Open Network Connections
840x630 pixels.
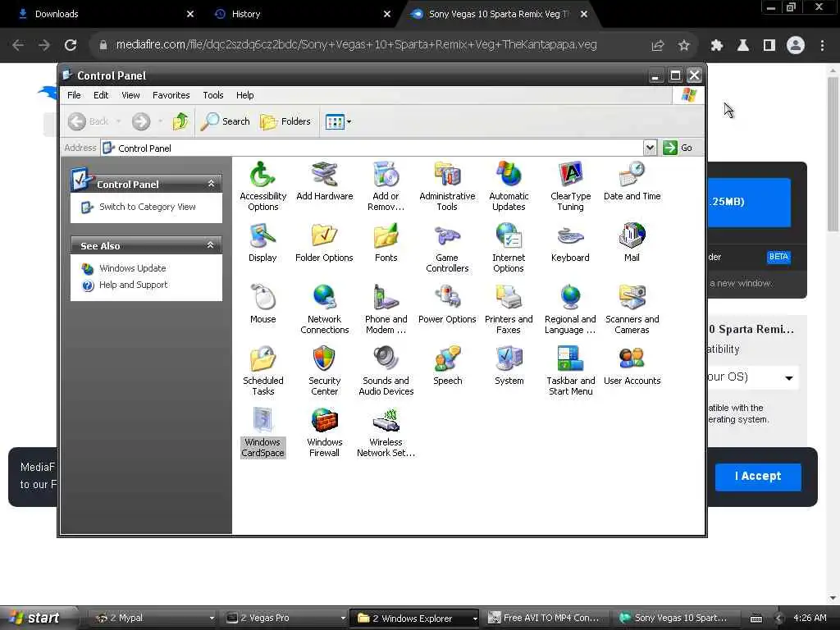point(324,309)
